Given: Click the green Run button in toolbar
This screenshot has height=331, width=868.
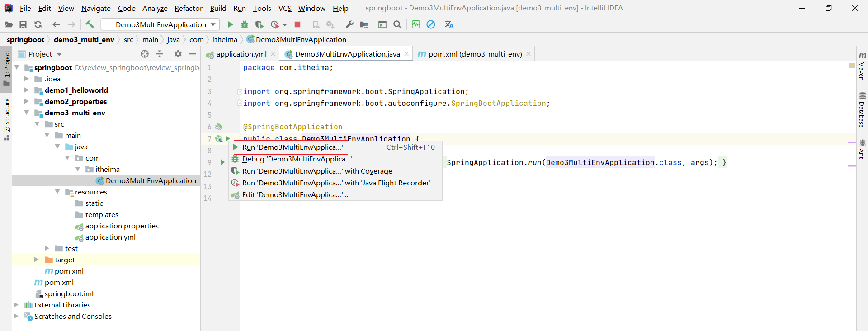Looking at the screenshot, I should pos(230,24).
